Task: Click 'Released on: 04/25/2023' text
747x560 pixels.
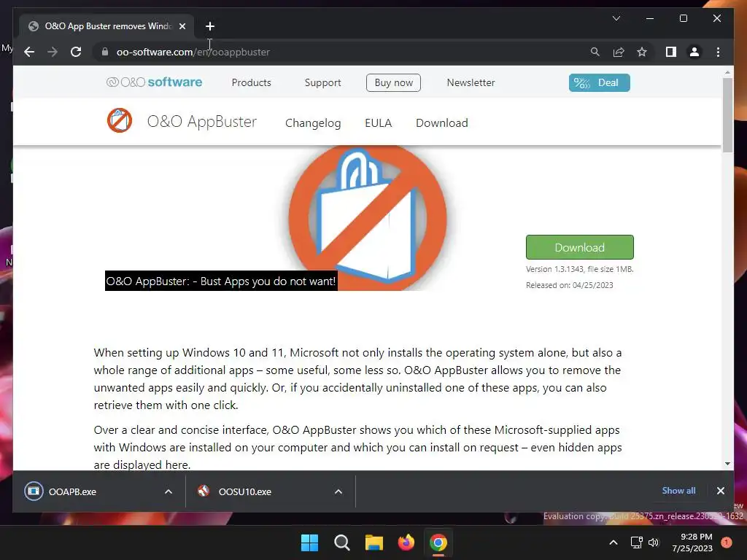Action: [569, 285]
